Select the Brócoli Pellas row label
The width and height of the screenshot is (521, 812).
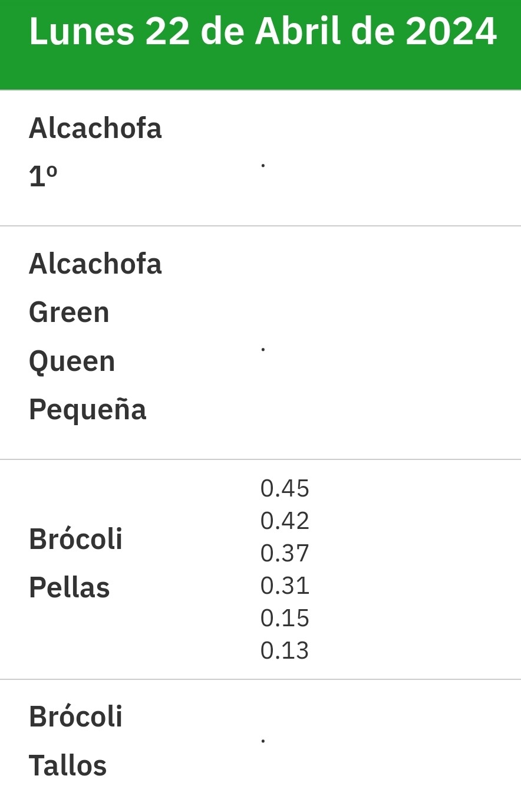pos(75,563)
